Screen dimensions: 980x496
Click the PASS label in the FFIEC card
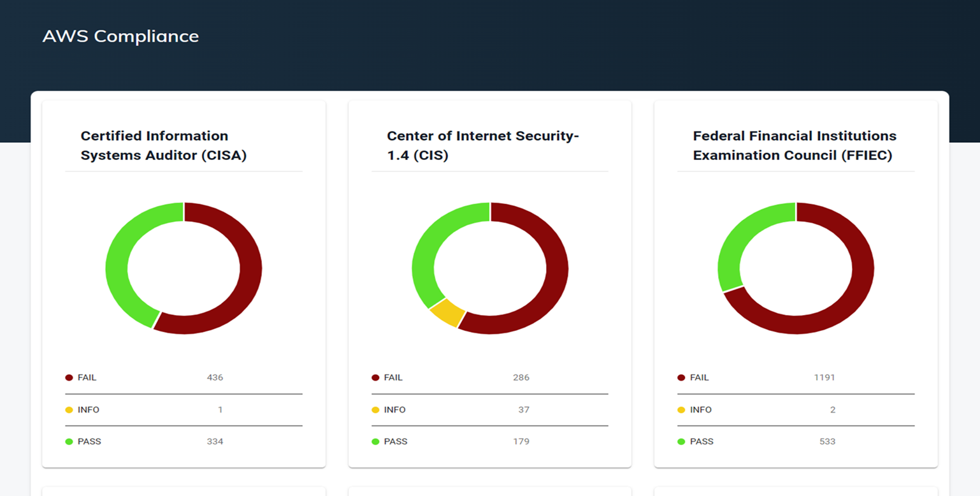(x=702, y=441)
